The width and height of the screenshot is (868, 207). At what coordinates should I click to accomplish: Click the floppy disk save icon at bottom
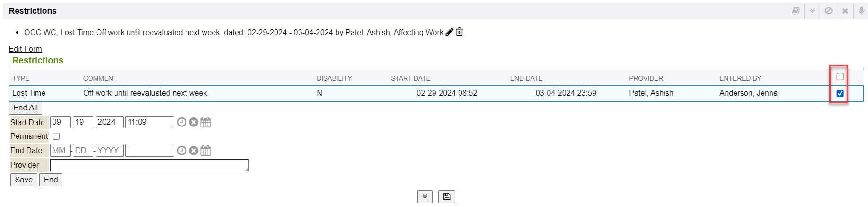(x=447, y=197)
